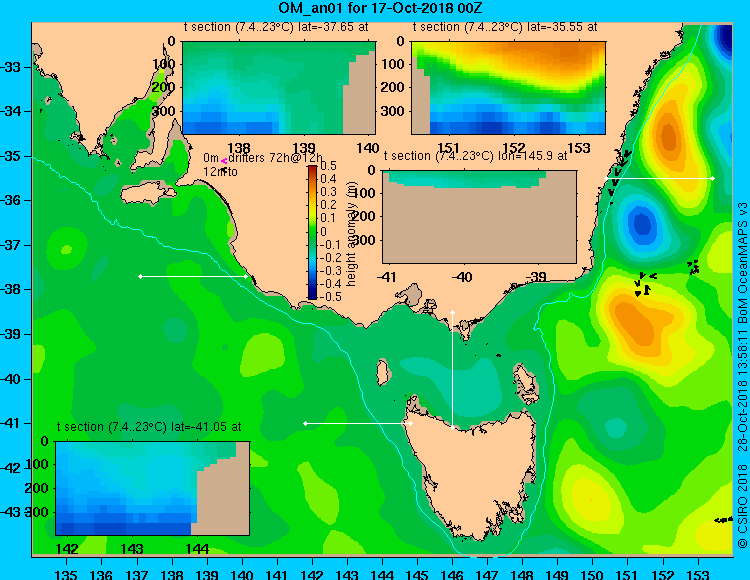This screenshot has height=580, width=750.
Task: Select the heading 't section (7.4..23°C) lat=-41.05 at'
Action: click(149, 427)
